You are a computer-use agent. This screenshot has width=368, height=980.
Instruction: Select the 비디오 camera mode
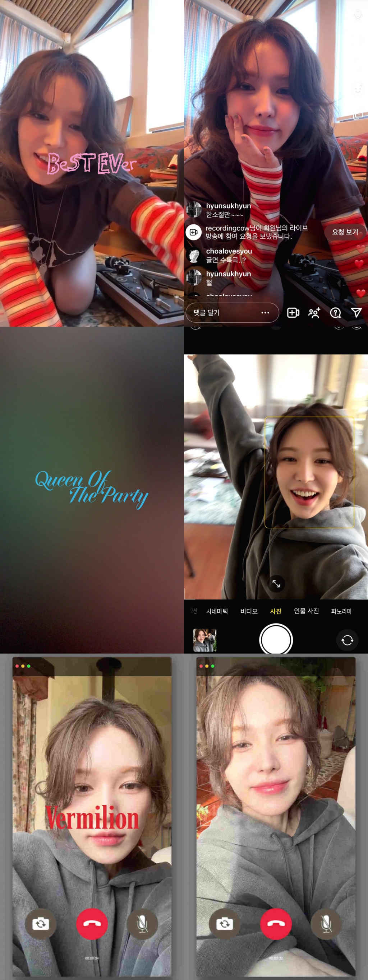click(x=249, y=611)
